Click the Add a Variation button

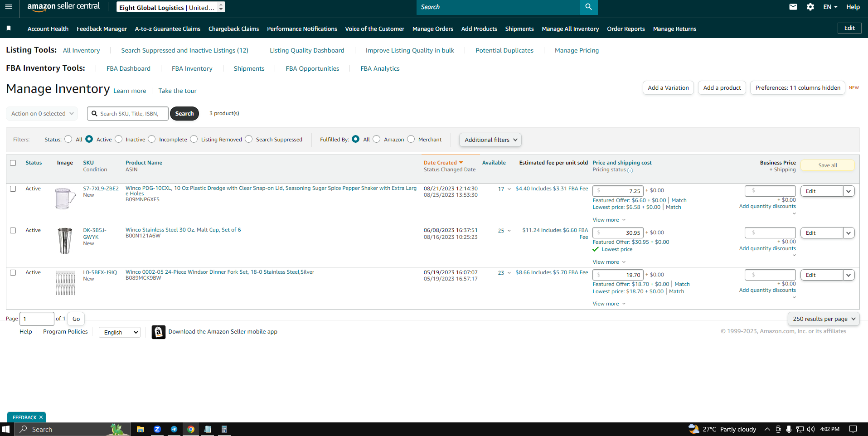(x=669, y=88)
